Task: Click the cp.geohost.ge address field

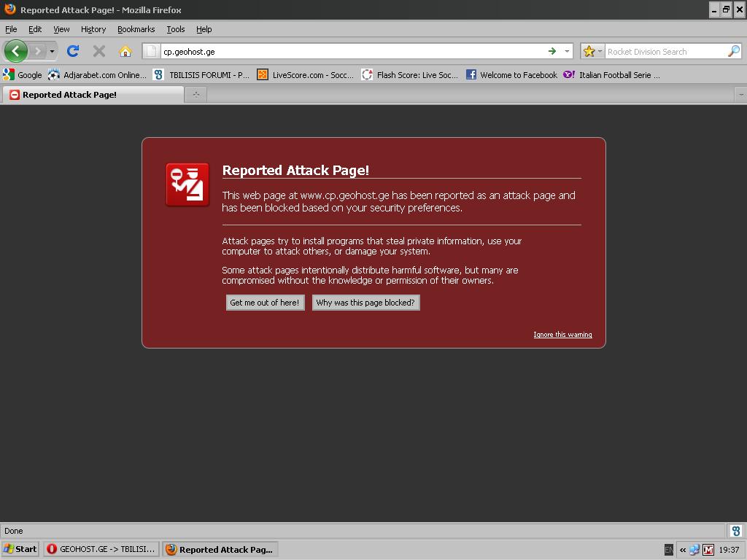Action: [352, 52]
